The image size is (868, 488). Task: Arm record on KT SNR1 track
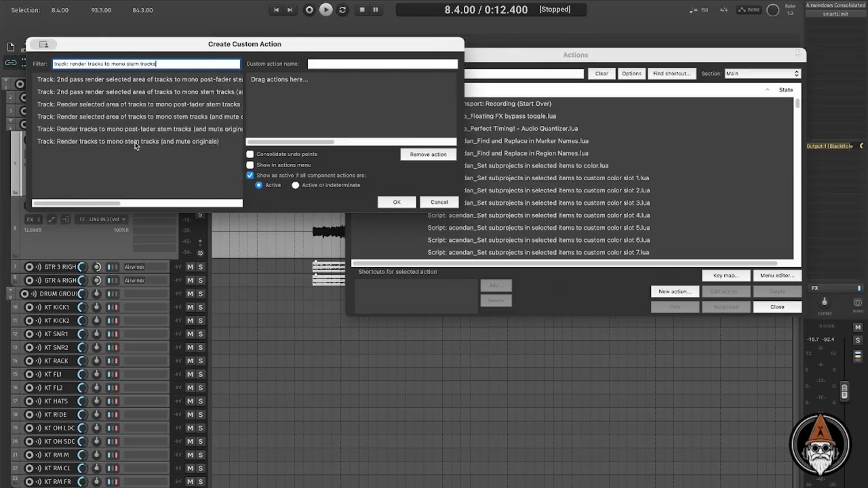29,334
